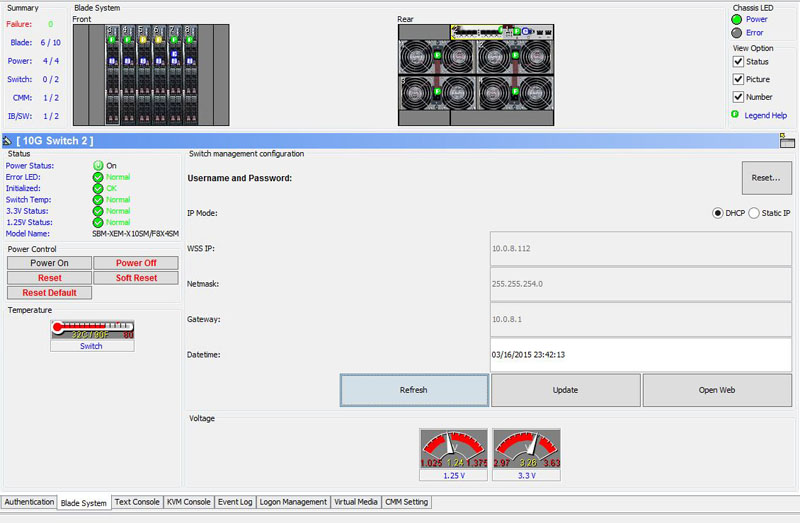
Task: Select the Static IP radio button
Action: click(755, 213)
